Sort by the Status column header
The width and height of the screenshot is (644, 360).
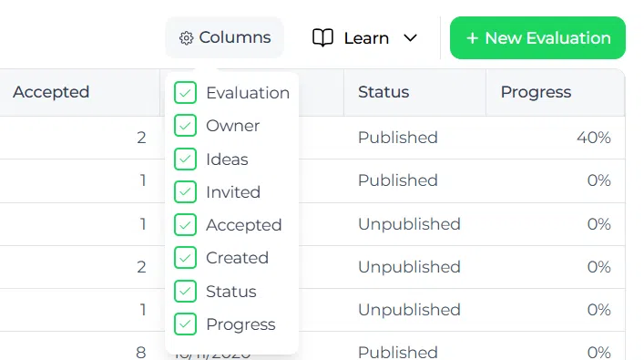pos(383,92)
